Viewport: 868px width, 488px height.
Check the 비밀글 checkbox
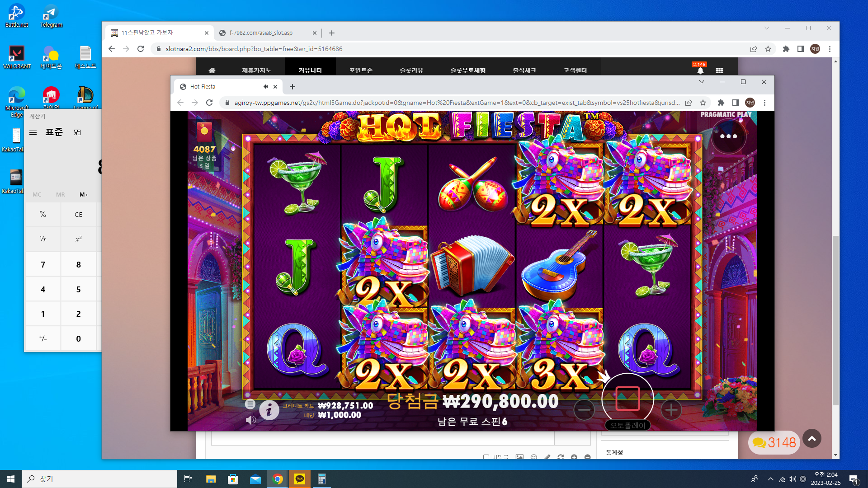tap(486, 457)
